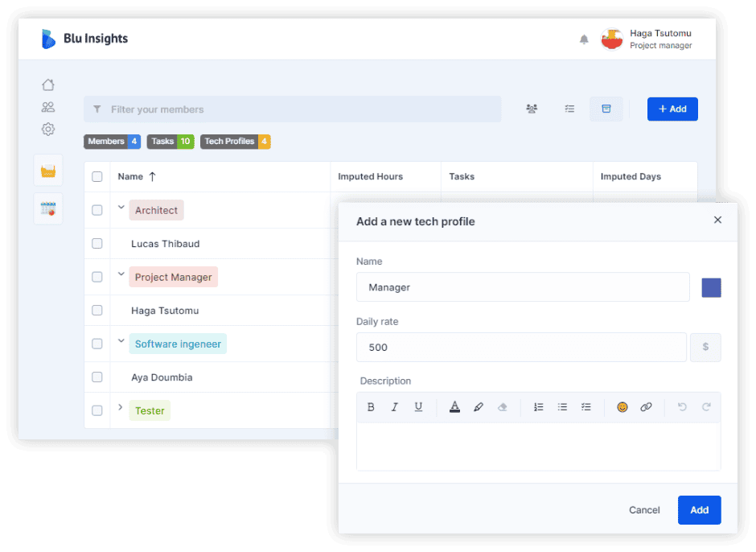This screenshot has width=756, height=552.
Task: Select the Tasks tab badge
Action: click(x=171, y=142)
